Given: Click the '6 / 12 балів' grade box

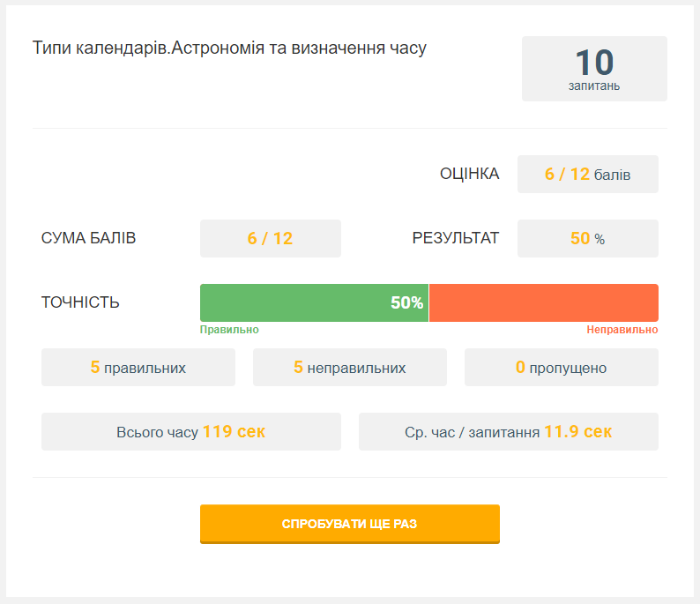Looking at the screenshot, I should [x=587, y=174].
